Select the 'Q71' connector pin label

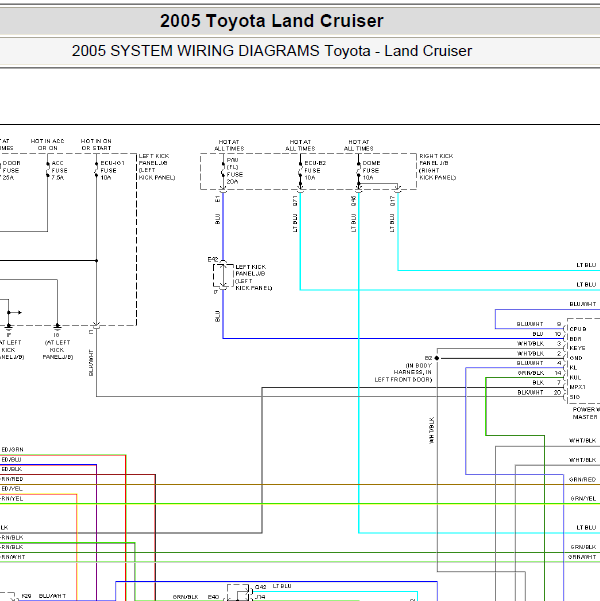[x=295, y=201]
